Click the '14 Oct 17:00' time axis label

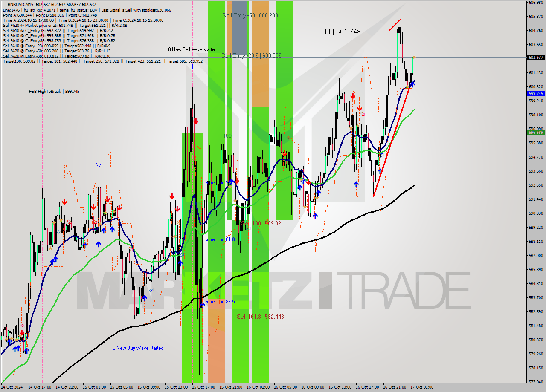[x=40, y=387]
